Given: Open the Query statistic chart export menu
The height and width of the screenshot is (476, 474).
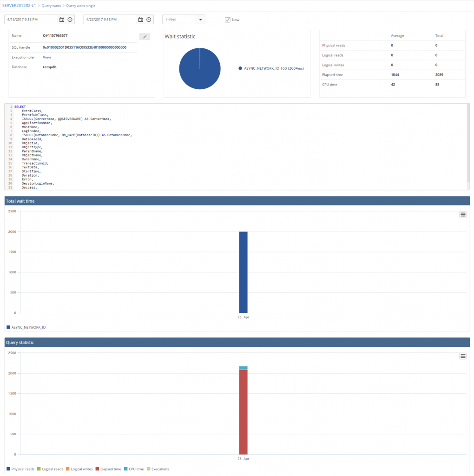Looking at the screenshot, I should tap(462, 356).
